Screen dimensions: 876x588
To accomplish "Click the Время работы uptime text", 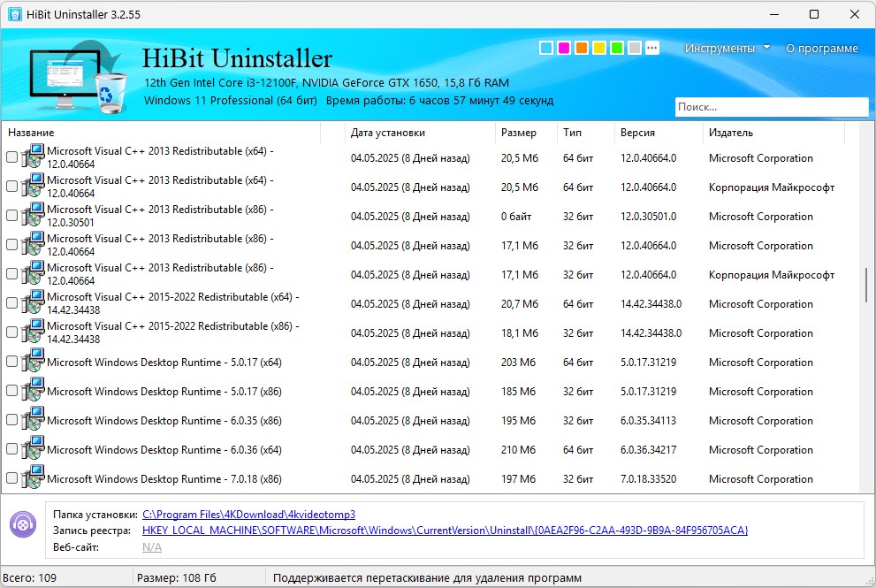I will coord(439,100).
